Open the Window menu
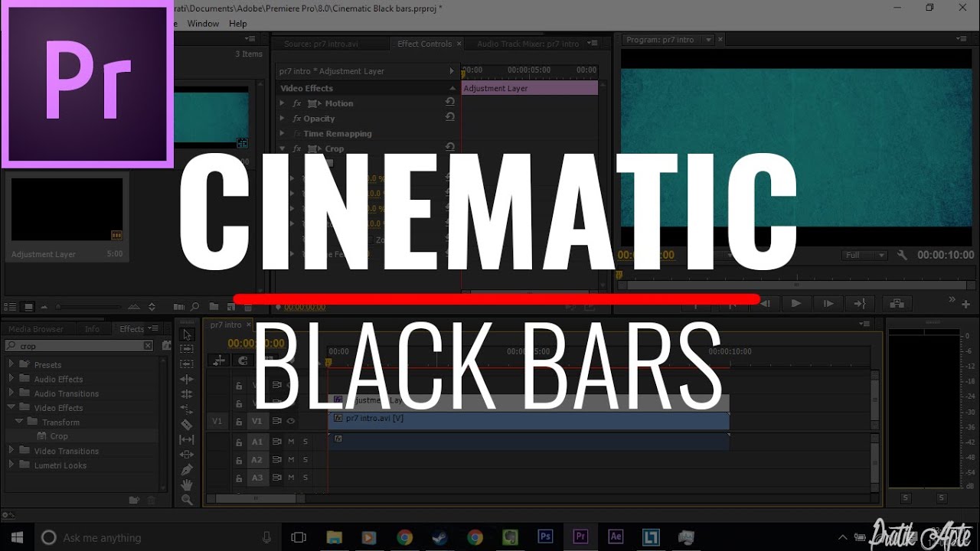This screenshot has height=551, width=980. point(203,24)
